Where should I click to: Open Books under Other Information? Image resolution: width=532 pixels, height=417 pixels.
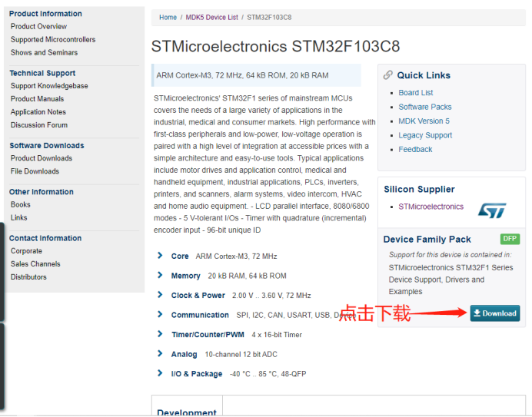click(x=21, y=204)
